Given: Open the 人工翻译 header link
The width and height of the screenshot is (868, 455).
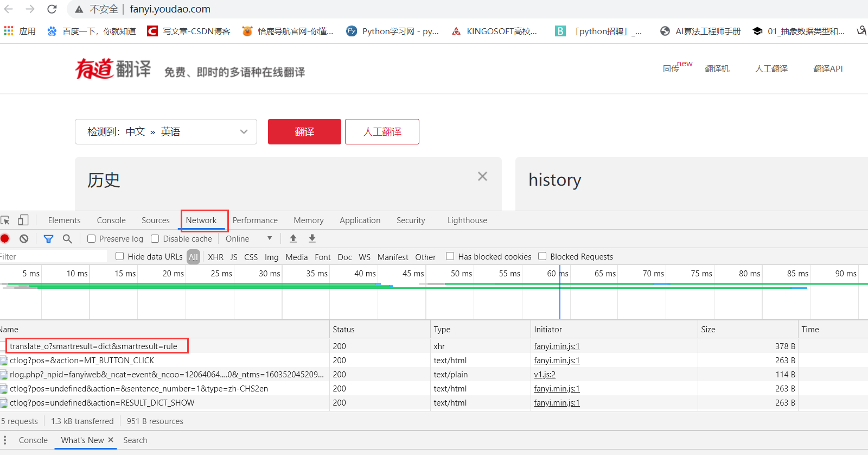Looking at the screenshot, I should (771, 68).
